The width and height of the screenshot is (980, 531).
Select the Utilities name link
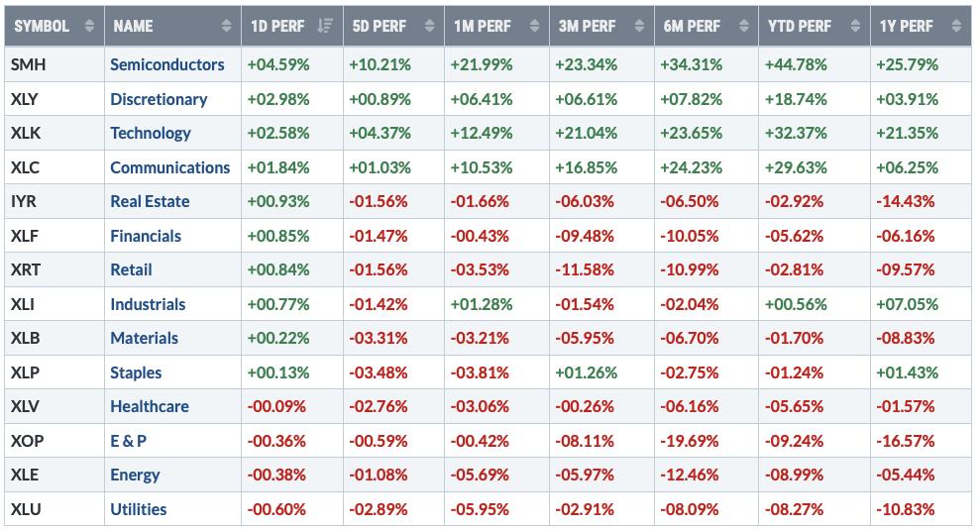[x=139, y=509]
